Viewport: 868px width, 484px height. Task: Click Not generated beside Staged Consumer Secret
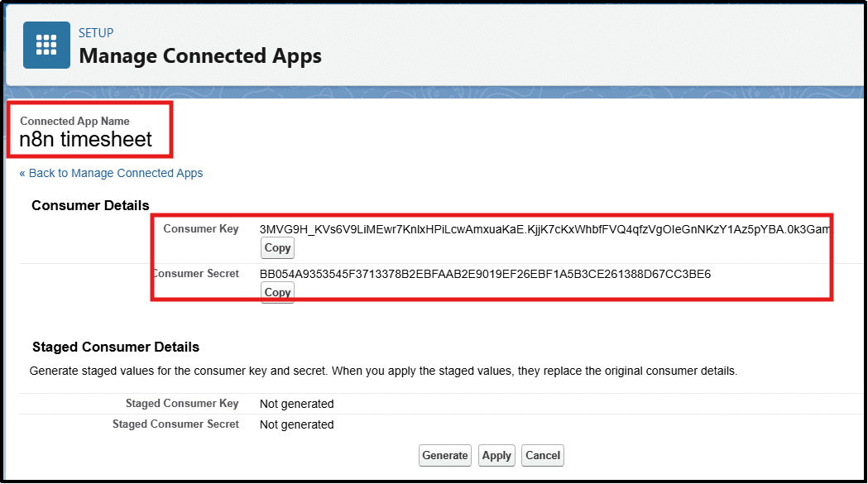click(296, 424)
